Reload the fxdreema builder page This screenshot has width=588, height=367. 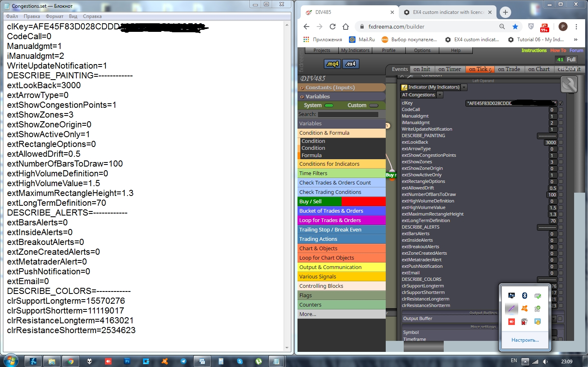[333, 27]
